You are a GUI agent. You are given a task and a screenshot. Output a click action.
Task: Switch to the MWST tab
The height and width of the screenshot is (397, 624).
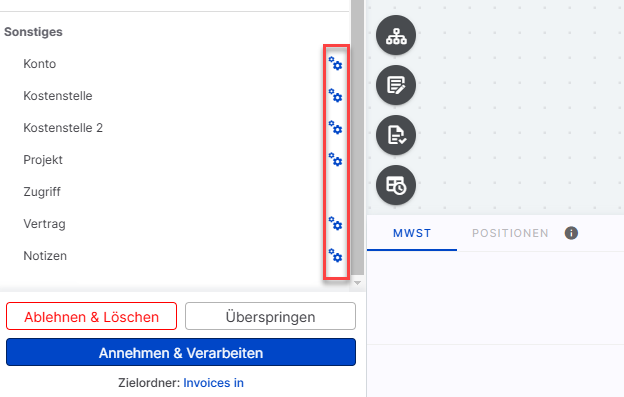click(412, 233)
